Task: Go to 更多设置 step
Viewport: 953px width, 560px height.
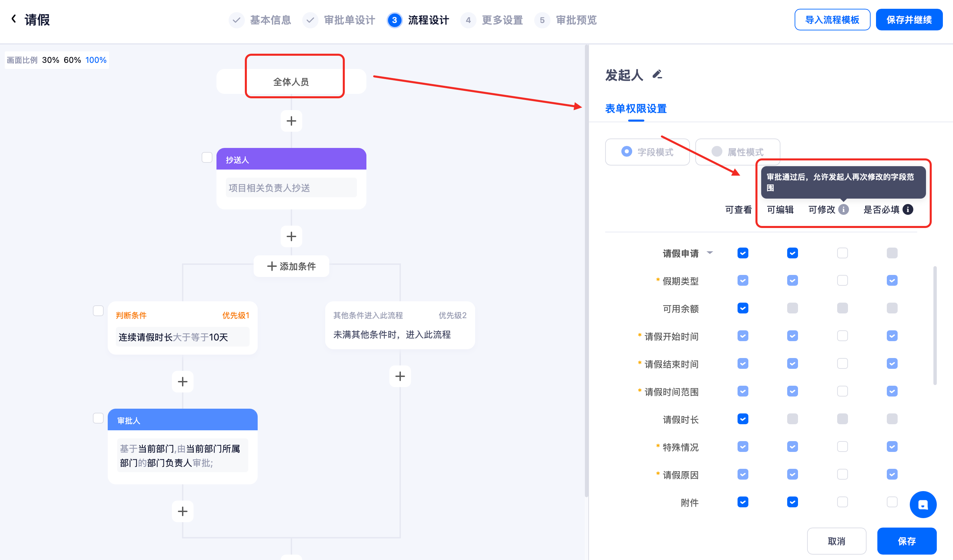Action: pyautogui.click(x=502, y=20)
